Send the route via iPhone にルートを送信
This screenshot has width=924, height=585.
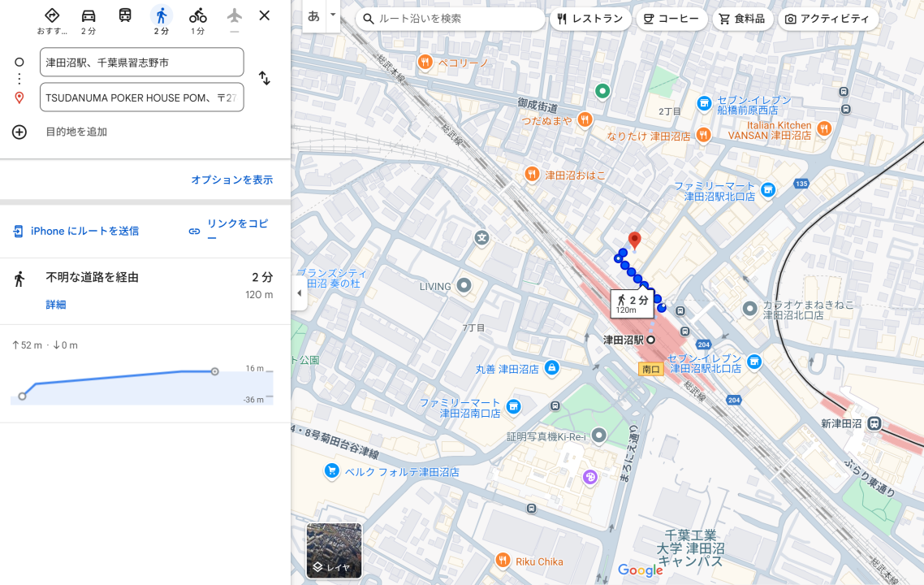coord(76,232)
